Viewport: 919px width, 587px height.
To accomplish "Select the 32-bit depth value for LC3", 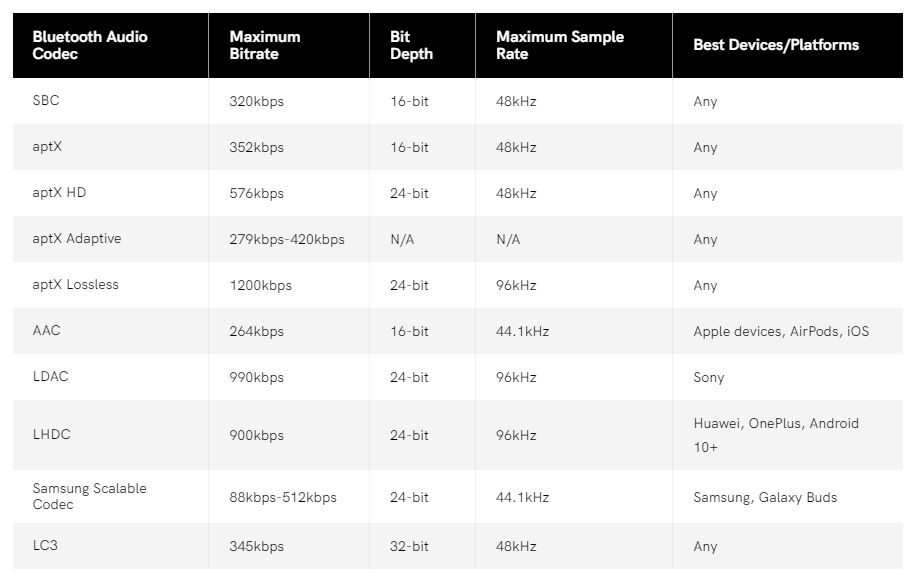I will 409,546.
